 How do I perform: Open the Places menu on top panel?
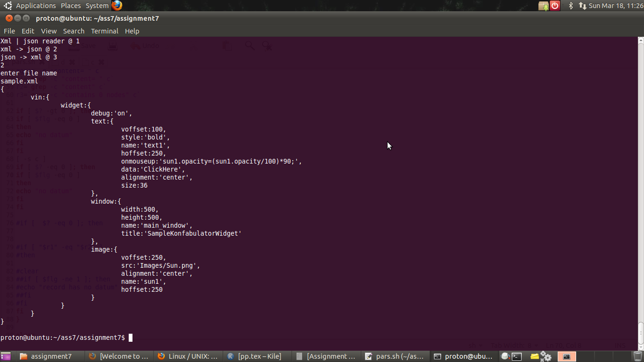pyautogui.click(x=71, y=6)
